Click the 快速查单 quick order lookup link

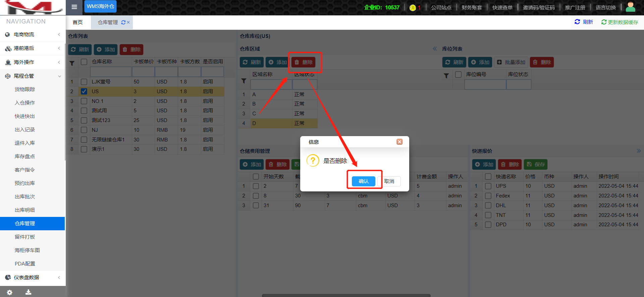502,7
